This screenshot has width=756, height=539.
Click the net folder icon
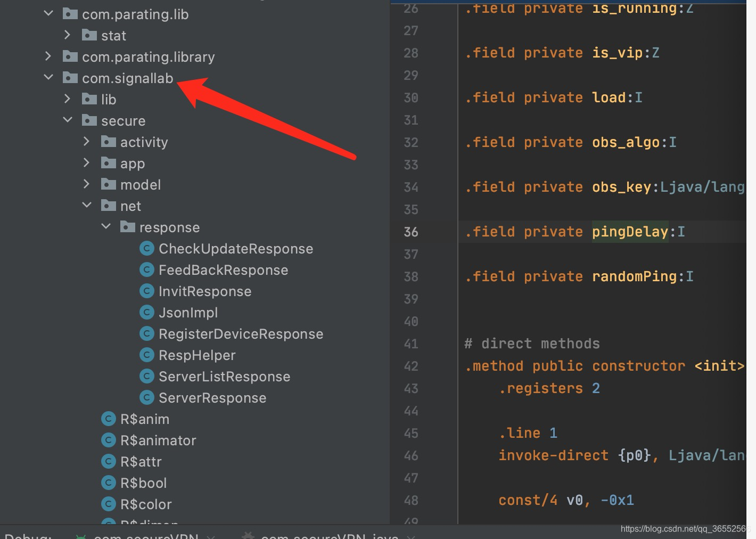109,205
